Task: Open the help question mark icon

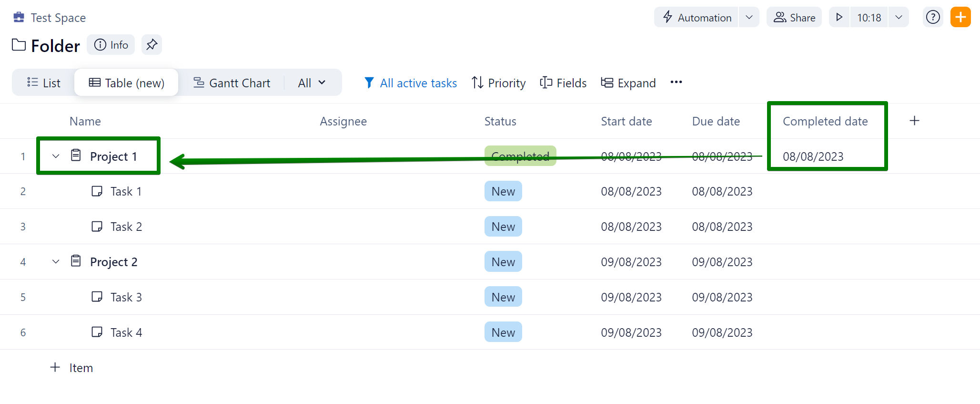Action: [932, 18]
